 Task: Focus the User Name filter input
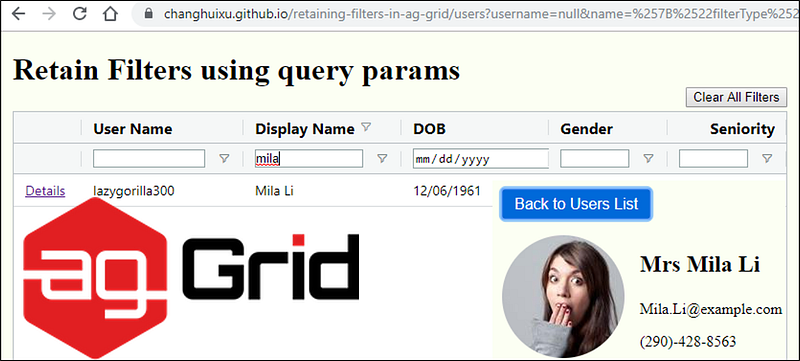[149, 159]
